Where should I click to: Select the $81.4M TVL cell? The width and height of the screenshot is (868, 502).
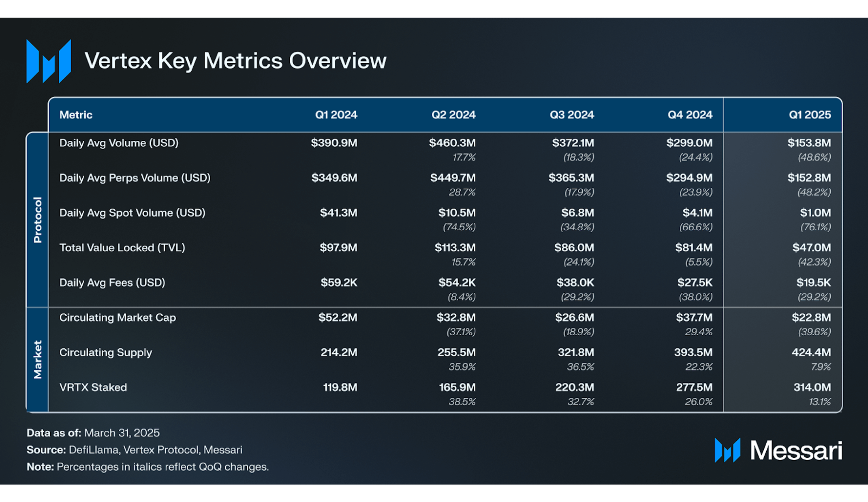tap(694, 247)
